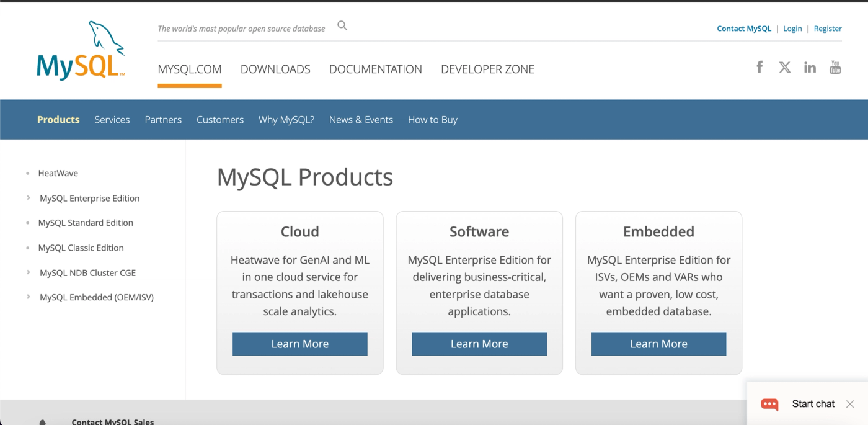This screenshot has height=425, width=868.
Task: Open the X (Twitter) social icon
Action: click(785, 67)
